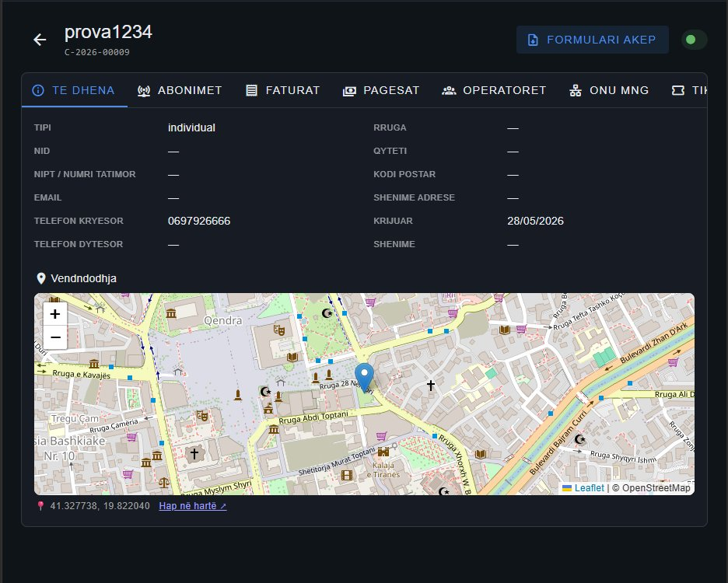Viewport: 728px width, 583px height.
Task: Open the ABONIMET tab
Action: (180, 90)
